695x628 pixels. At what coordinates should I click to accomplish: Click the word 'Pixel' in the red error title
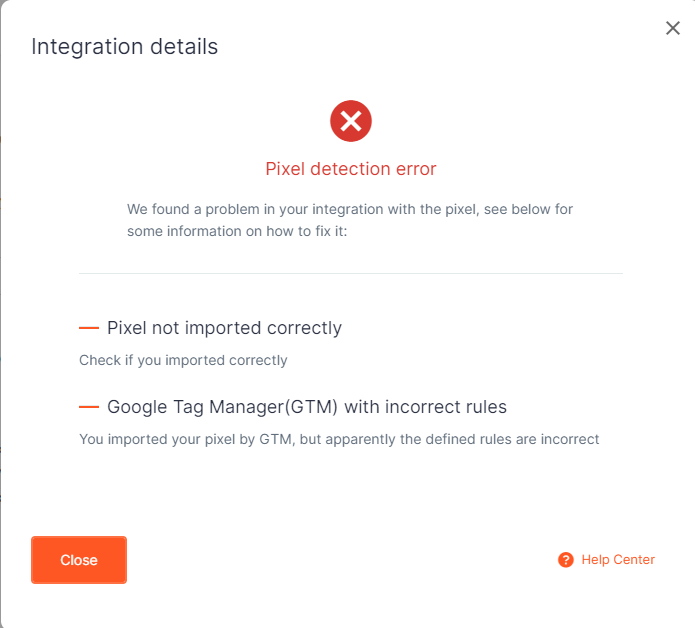coord(285,169)
